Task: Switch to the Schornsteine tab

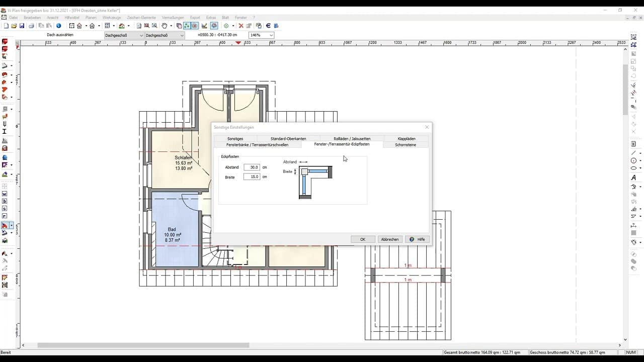Action: [406, 145]
